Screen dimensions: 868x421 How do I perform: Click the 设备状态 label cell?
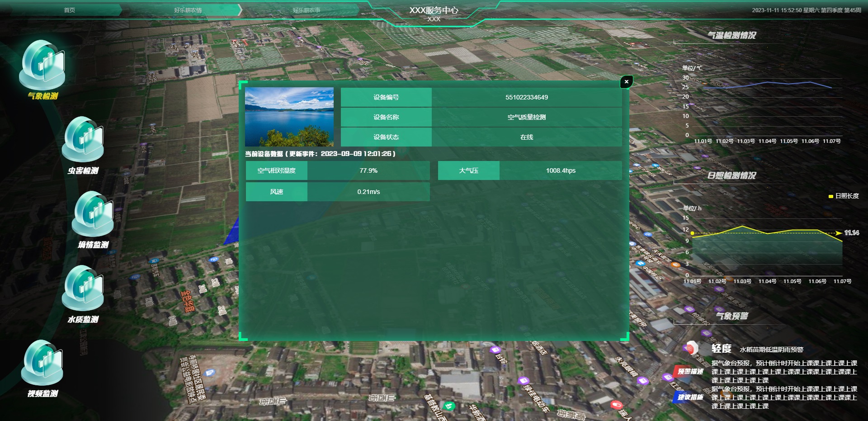tap(386, 137)
